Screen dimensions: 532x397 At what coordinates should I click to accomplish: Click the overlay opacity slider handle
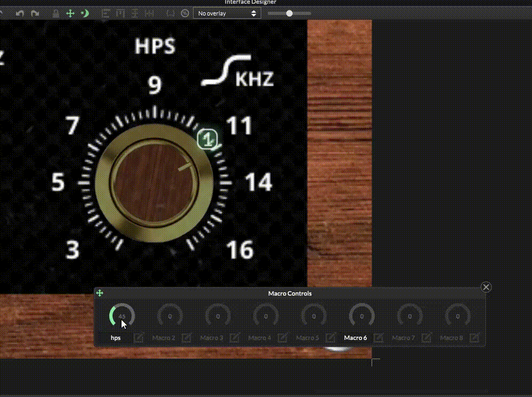(x=289, y=13)
